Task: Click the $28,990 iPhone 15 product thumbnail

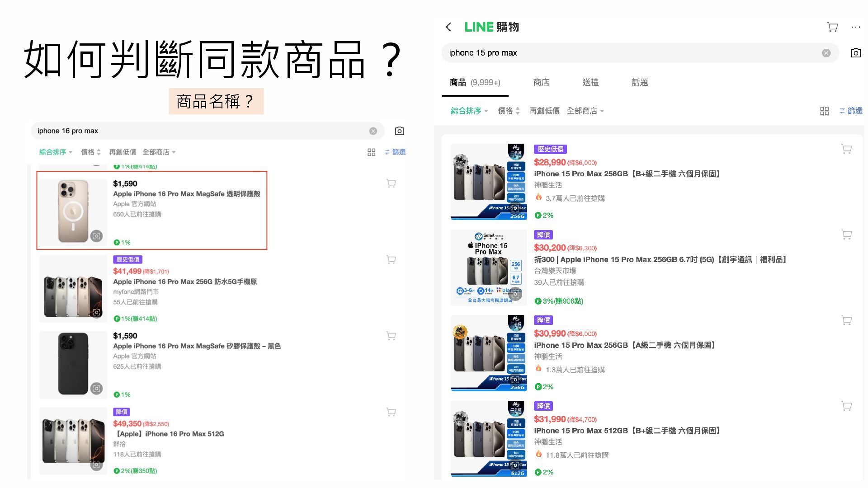Action: click(489, 182)
